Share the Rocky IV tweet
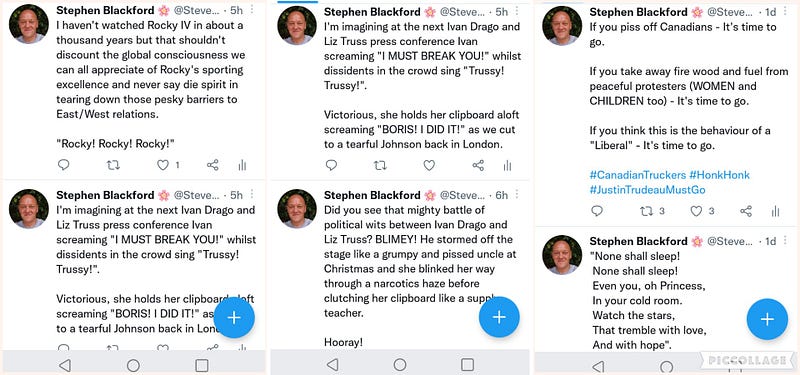 click(213, 165)
